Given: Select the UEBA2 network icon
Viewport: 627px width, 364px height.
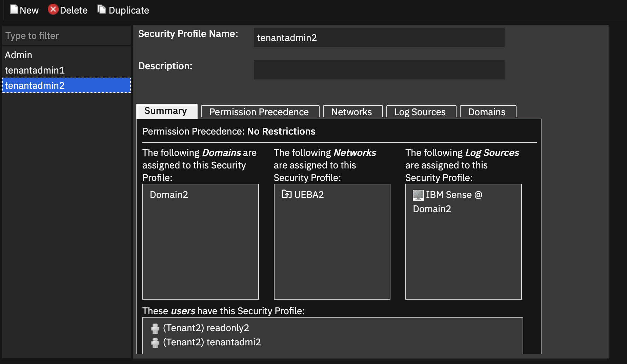Looking at the screenshot, I should [286, 195].
